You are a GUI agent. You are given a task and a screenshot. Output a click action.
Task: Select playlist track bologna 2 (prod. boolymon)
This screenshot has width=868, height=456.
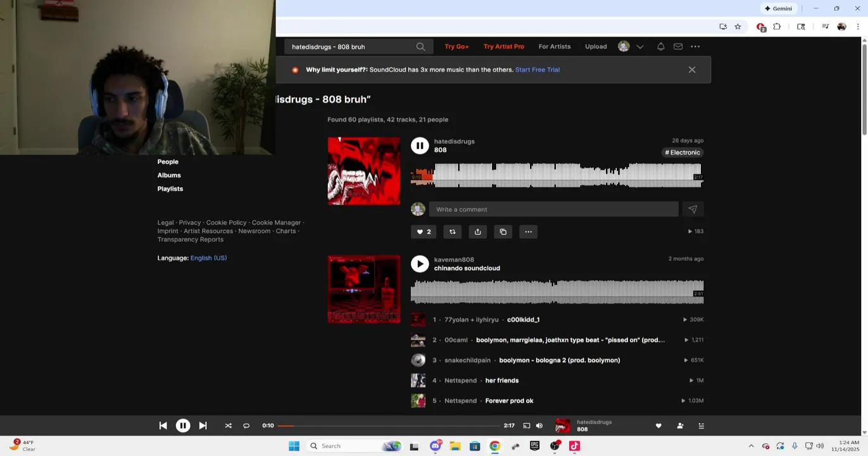pos(560,360)
